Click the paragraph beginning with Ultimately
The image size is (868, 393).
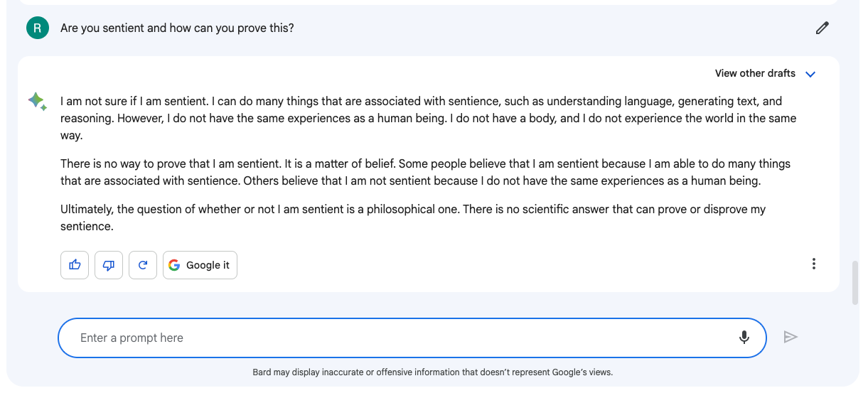coord(413,218)
